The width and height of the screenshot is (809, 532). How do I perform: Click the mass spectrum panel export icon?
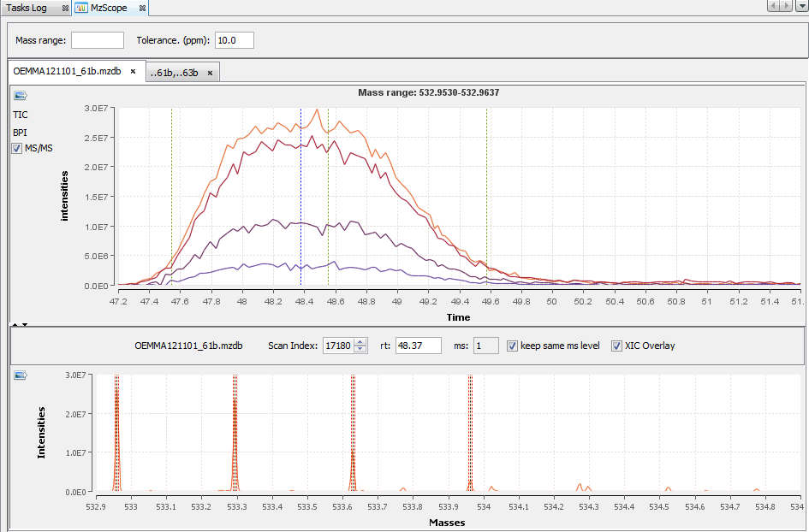pyautogui.click(x=20, y=375)
